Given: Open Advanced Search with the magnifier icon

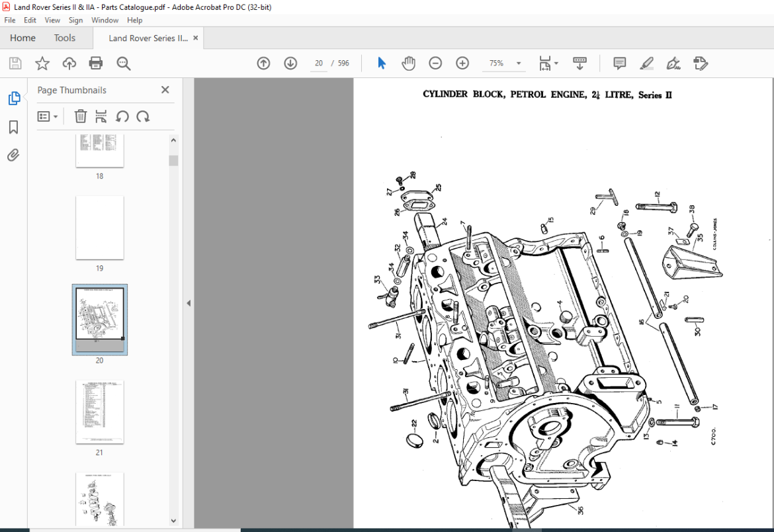Looking at the screenshot, I should (123, 63).
